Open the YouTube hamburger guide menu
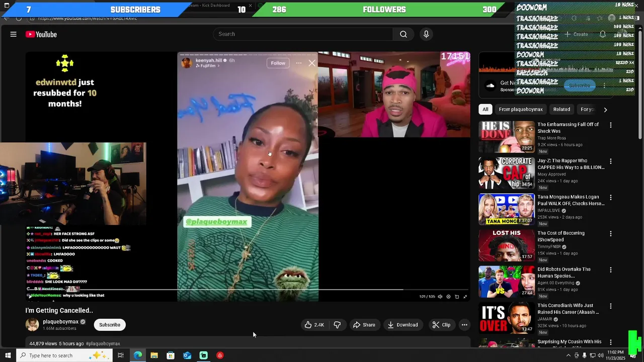The width and height of the screenshot is (644, 362). (14, 34)
